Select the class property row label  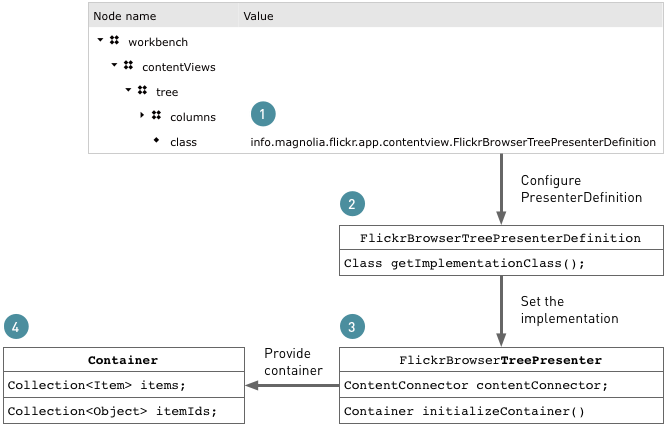click(183, 142)
